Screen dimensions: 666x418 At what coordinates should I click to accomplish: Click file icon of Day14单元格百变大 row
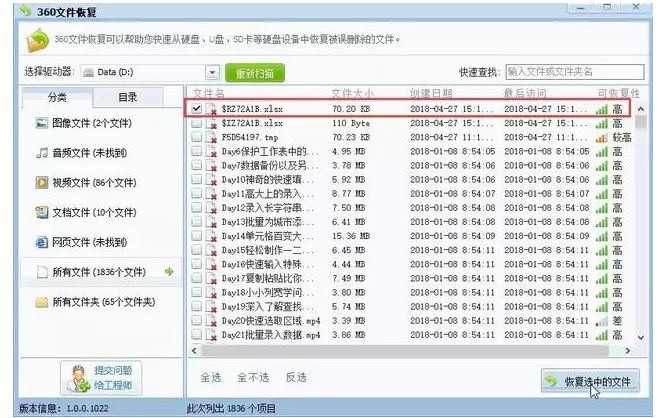(x=211, y=236)
